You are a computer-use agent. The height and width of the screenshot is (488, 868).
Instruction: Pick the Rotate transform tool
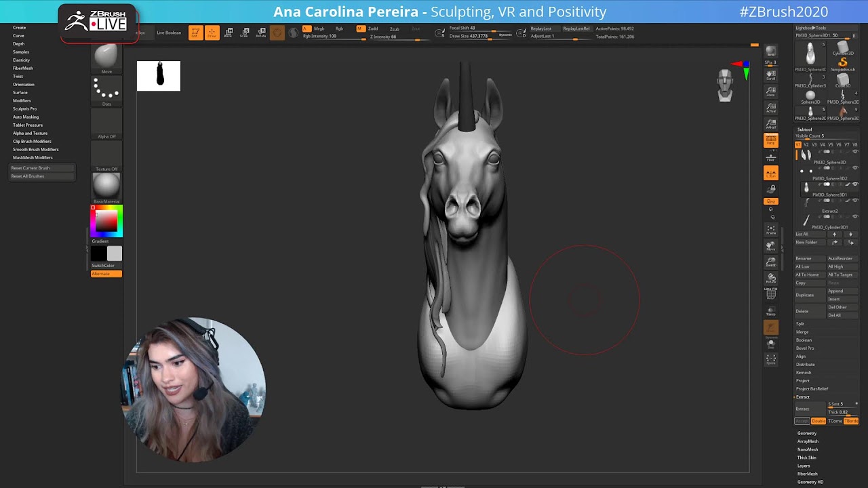[x=261, y=33]
